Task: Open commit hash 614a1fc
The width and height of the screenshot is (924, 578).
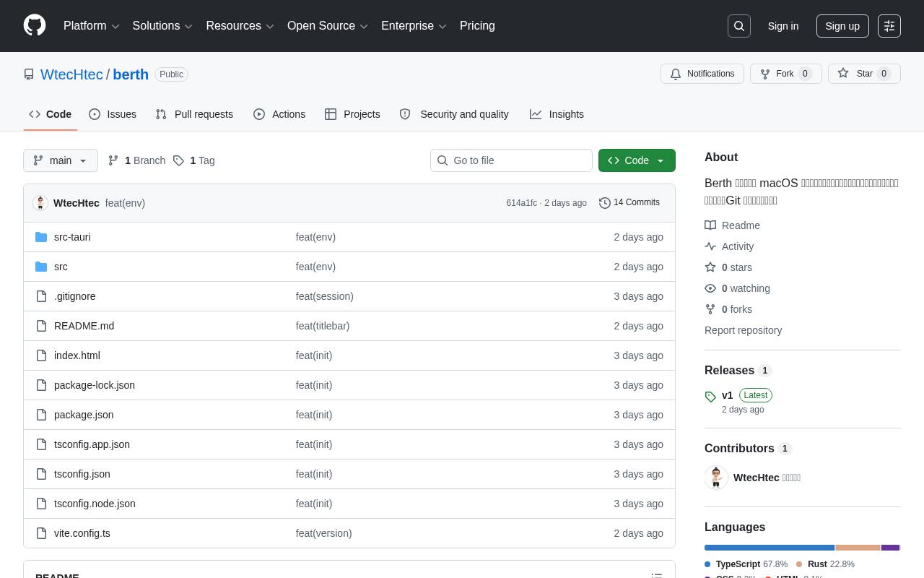Action: tap(522, 203)
